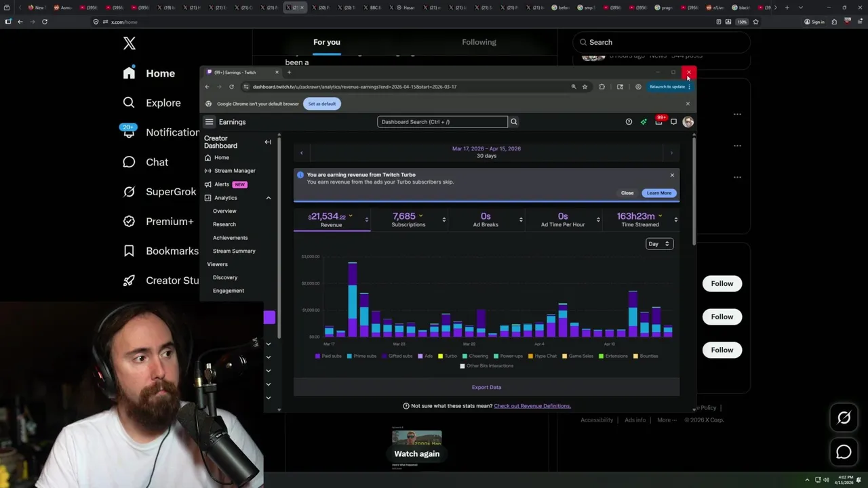Open Premium+ in the X.com sidebar
This screenshot has width=868, height=488.
click(x=159, y=221)
